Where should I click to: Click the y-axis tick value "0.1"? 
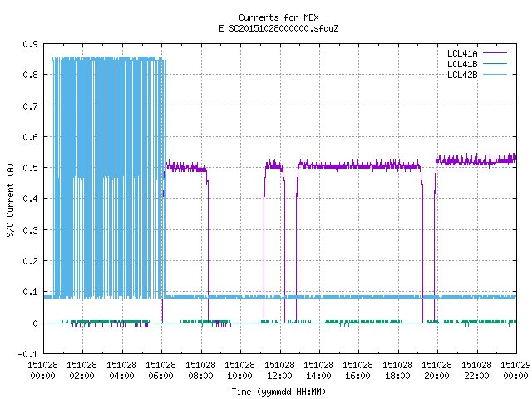pos(30,292)
